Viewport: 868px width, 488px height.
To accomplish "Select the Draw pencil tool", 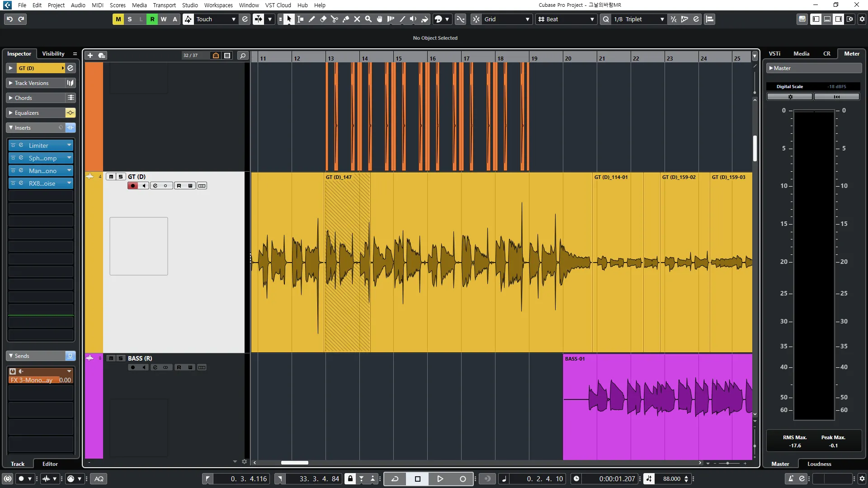I will 311,19.
